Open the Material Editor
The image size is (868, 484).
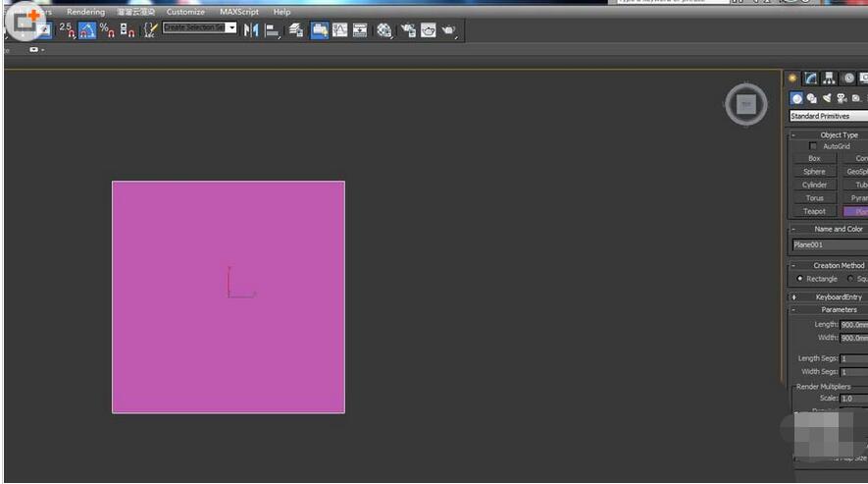(x=384, y=29)
